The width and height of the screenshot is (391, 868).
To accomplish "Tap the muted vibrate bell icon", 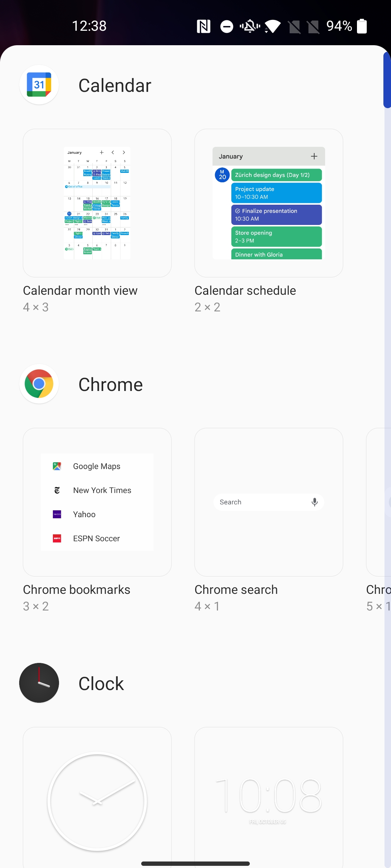I will [x=250, y=26].
